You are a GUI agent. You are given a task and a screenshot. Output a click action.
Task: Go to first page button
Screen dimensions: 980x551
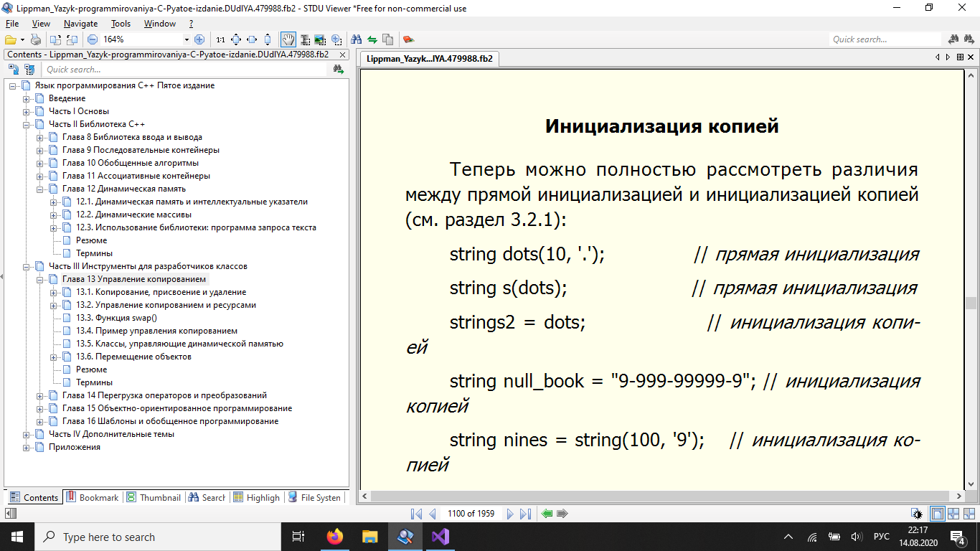(x=416, y=514)
